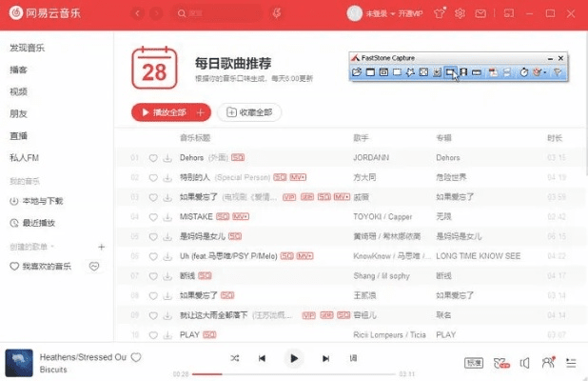Screen dimensions: 588x381
Task: Open the playlist queue icon
Action: tap(571, 361)
